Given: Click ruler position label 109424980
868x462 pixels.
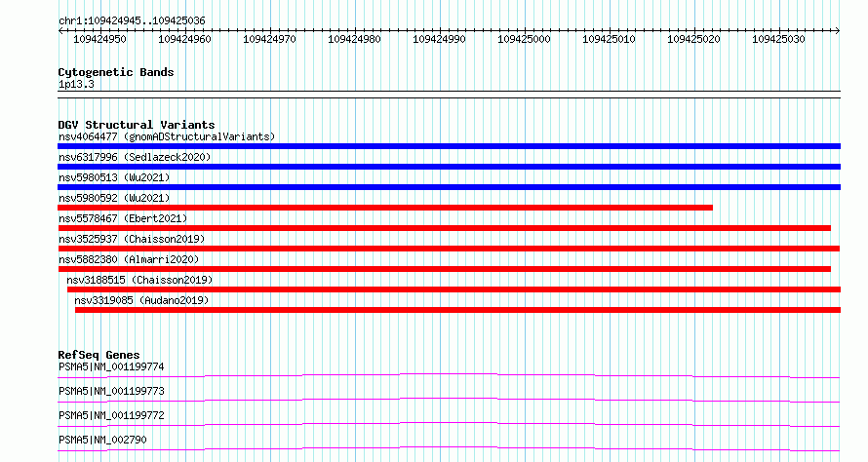Looking at the screenshot, I should (354, 40).
